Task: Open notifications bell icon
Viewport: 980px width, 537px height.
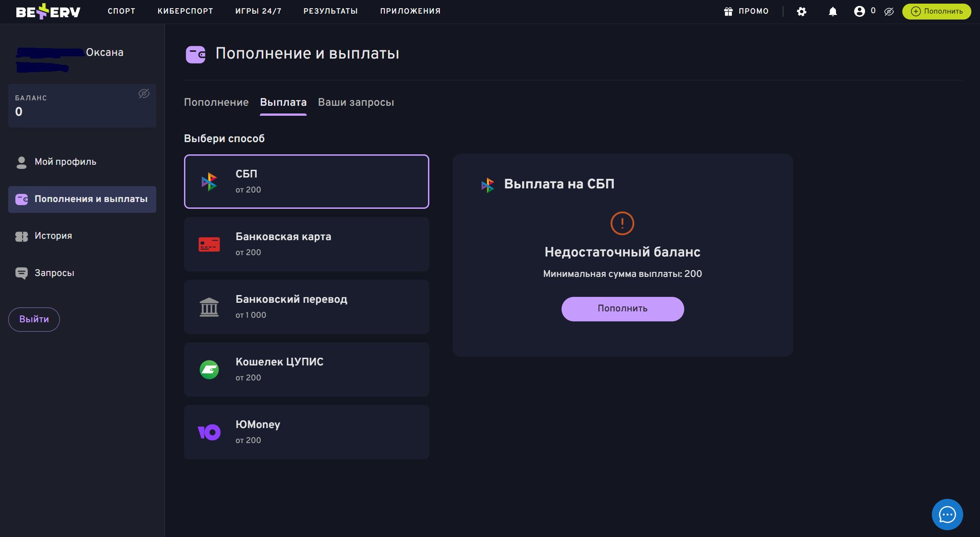Action: point(832,12)
